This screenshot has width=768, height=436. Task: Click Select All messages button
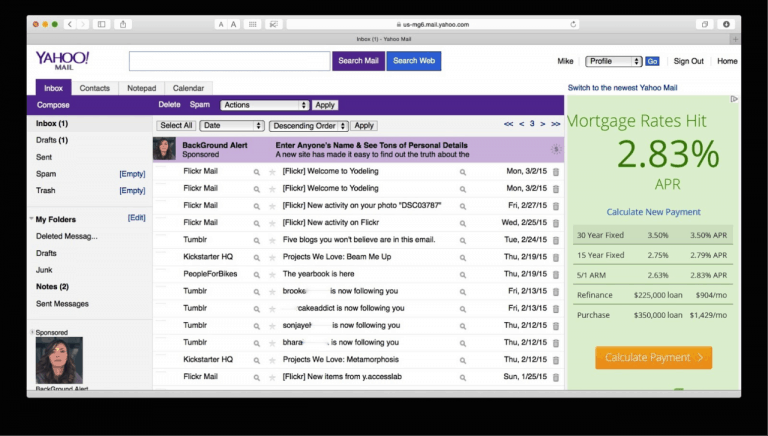tap(176, 125)
